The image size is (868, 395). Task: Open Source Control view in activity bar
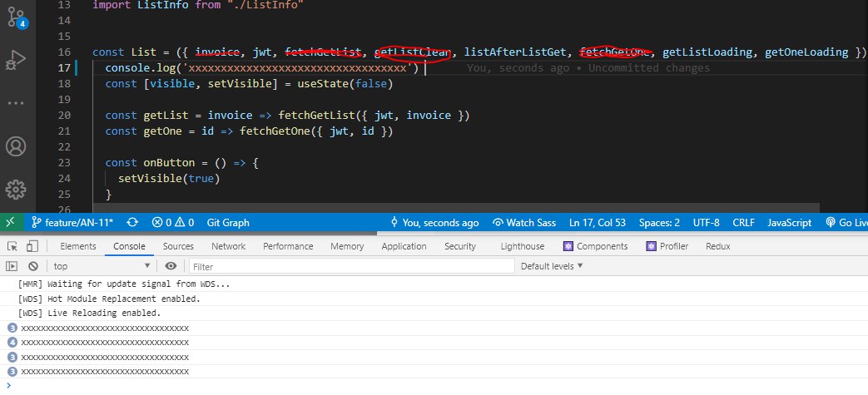coord(16,17)
